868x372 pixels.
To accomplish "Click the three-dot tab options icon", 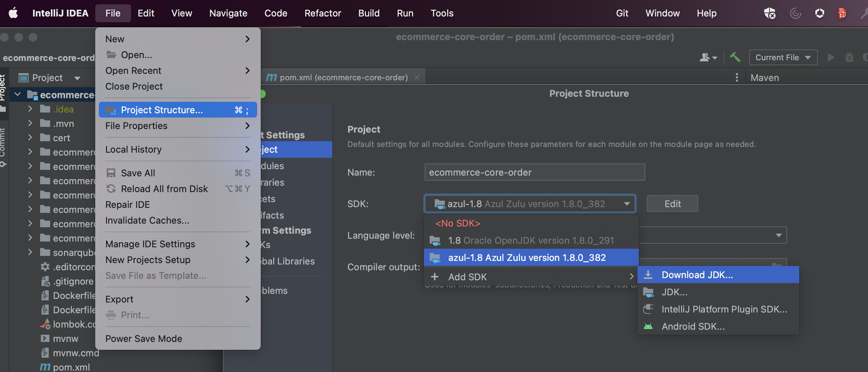I will (737, 77).
